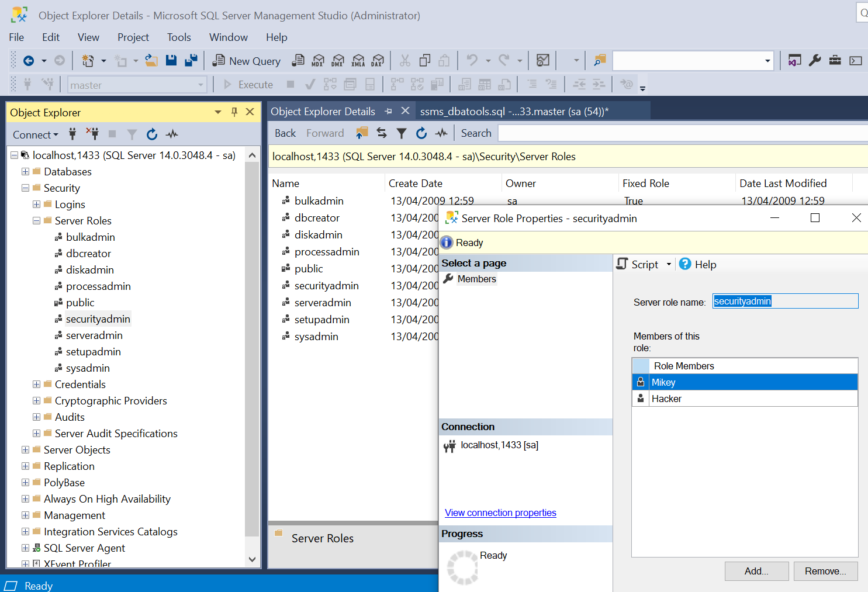868x592 pixels.
Task: Collapse the Server Roles folder
Action: click(x=36, y=221)
